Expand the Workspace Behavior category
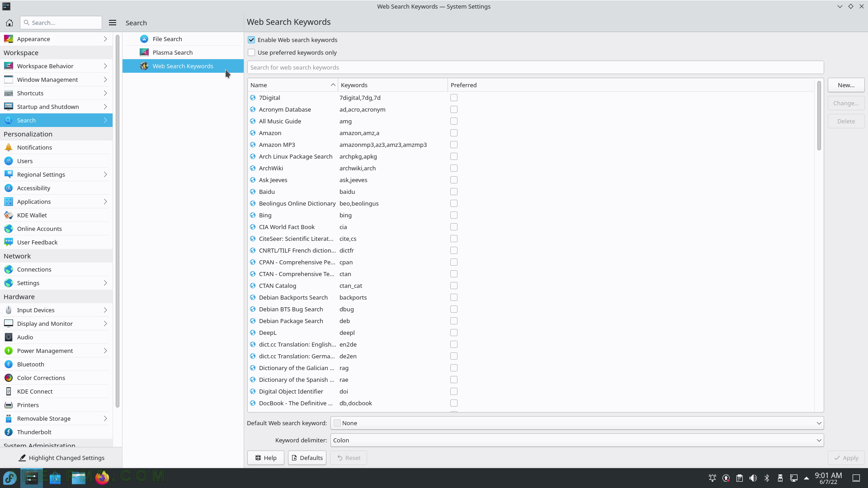This screenshot has width=868, height=488. click(x=105, y=66)
